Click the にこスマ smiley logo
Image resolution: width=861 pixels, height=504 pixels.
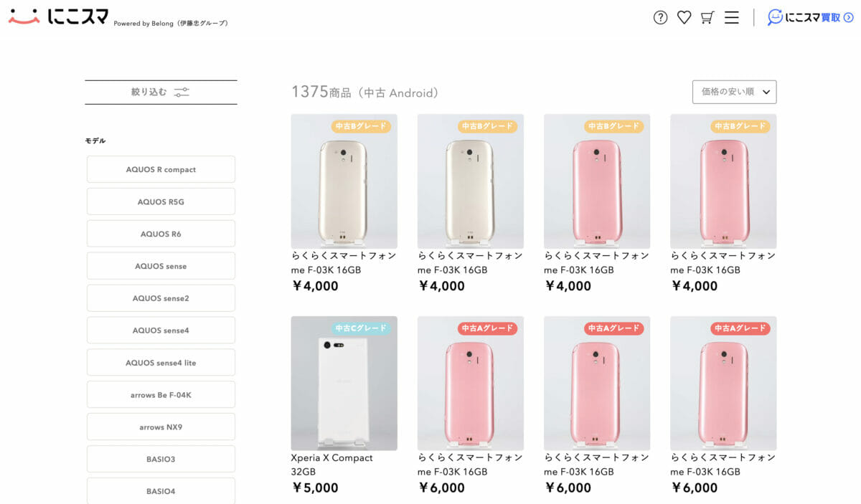[x=24, y=16]
